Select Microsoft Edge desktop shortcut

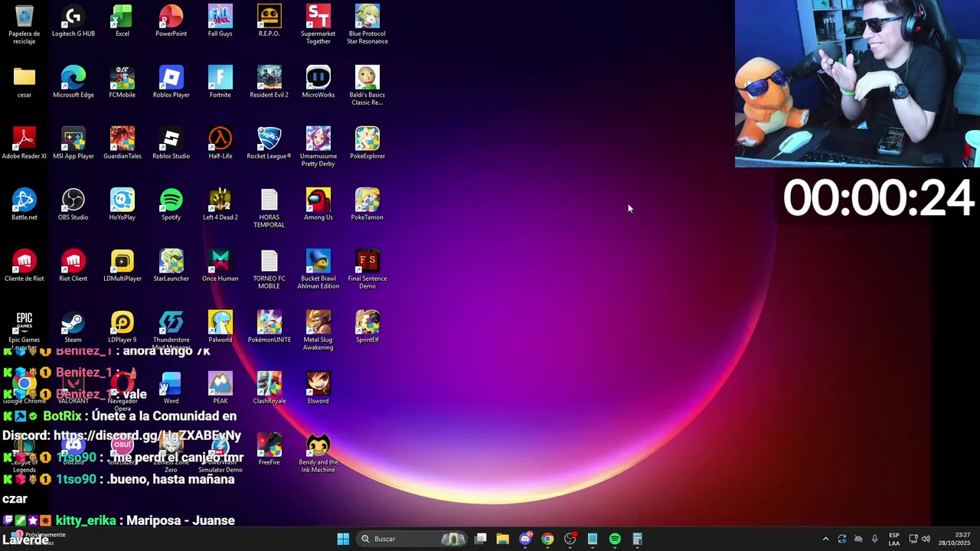73,83
